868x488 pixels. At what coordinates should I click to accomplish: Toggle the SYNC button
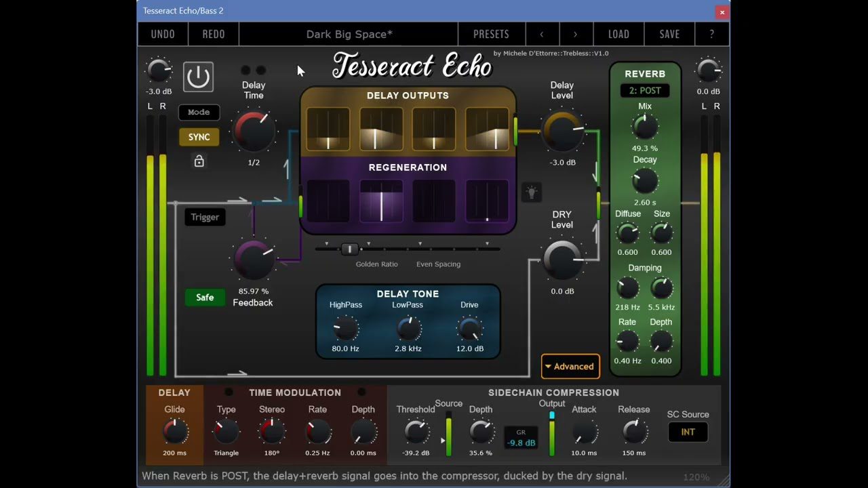point(199,137)
